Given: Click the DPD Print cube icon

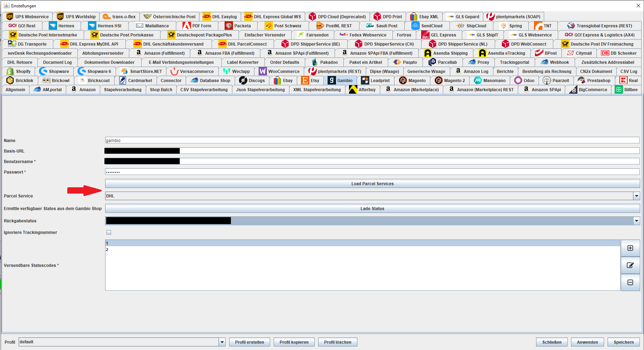Looking at the screenshot, I should coord(377,16).
